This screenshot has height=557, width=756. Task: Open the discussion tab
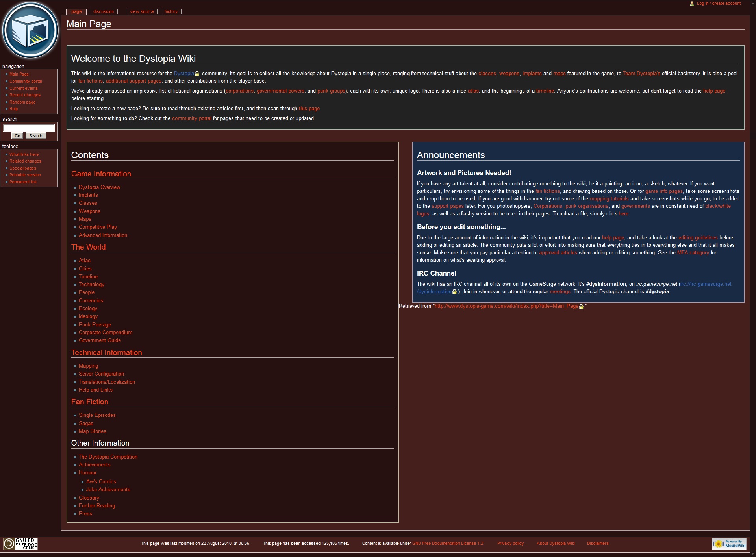coord(103,11)
